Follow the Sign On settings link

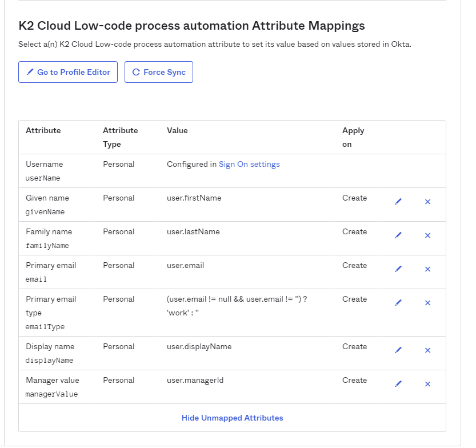point(249,165)
